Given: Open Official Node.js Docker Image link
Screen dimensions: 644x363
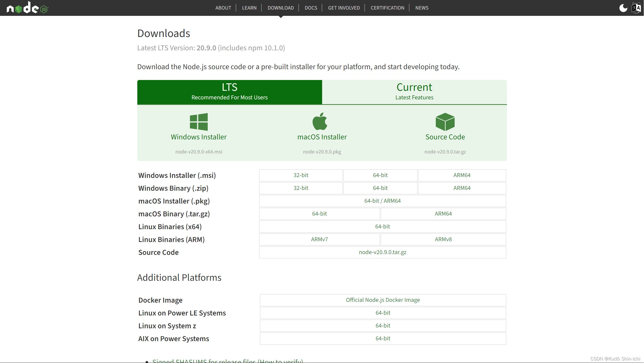Looking at the screenshot, I should pos(383,300).
